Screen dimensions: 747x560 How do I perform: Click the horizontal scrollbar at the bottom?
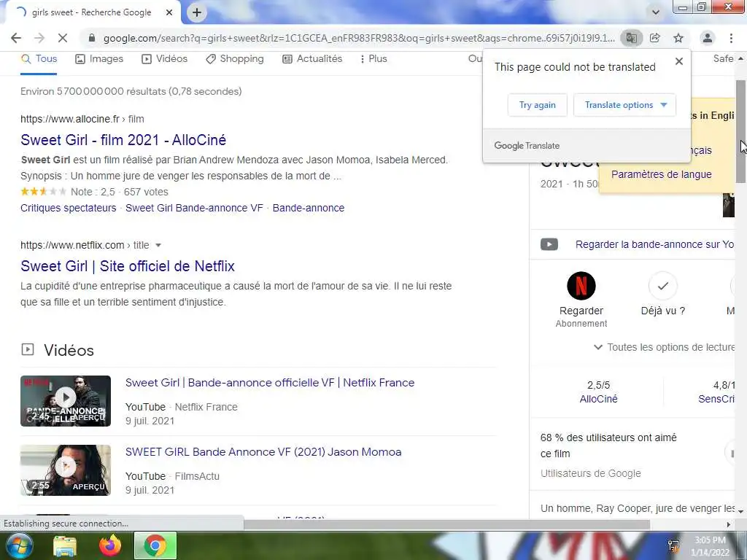pyautogui.click(x=447, y=524)
